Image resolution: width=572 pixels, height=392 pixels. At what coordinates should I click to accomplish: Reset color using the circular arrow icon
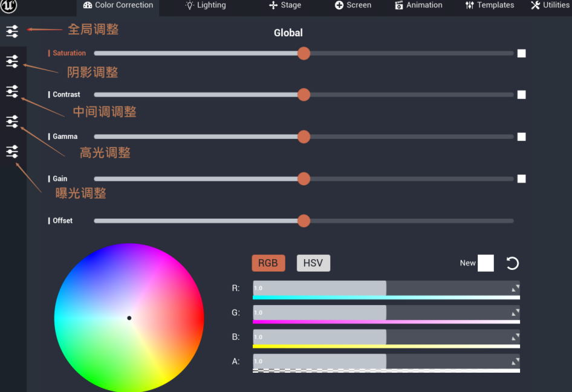pos(512,263)
